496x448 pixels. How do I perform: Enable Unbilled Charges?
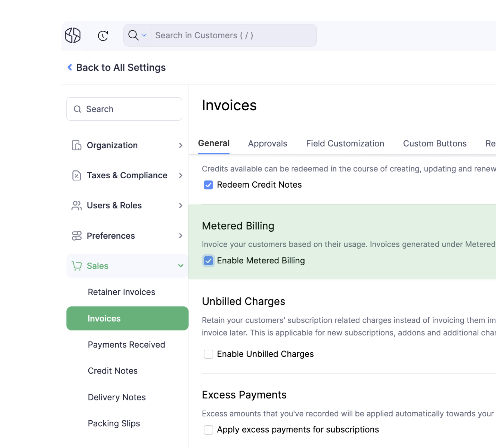pyautogui.click(x=208, y=354)
